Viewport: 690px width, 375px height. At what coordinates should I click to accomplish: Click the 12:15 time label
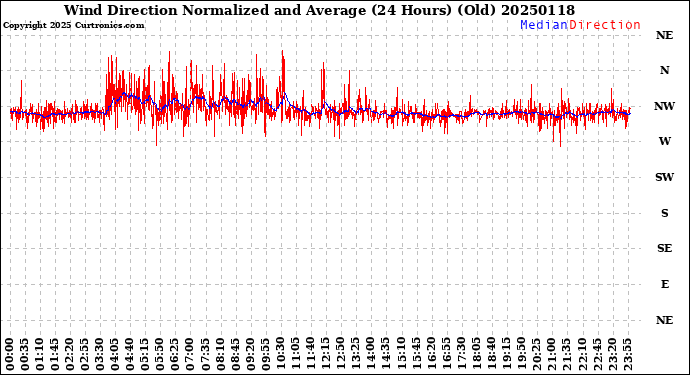[326, 354]
